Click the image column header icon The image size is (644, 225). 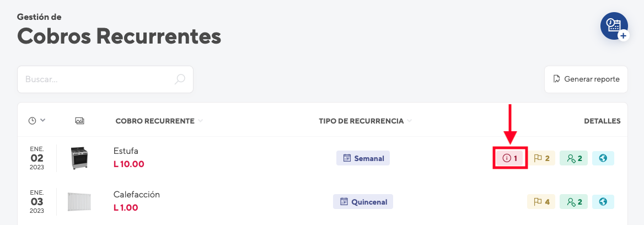[80, 121]
